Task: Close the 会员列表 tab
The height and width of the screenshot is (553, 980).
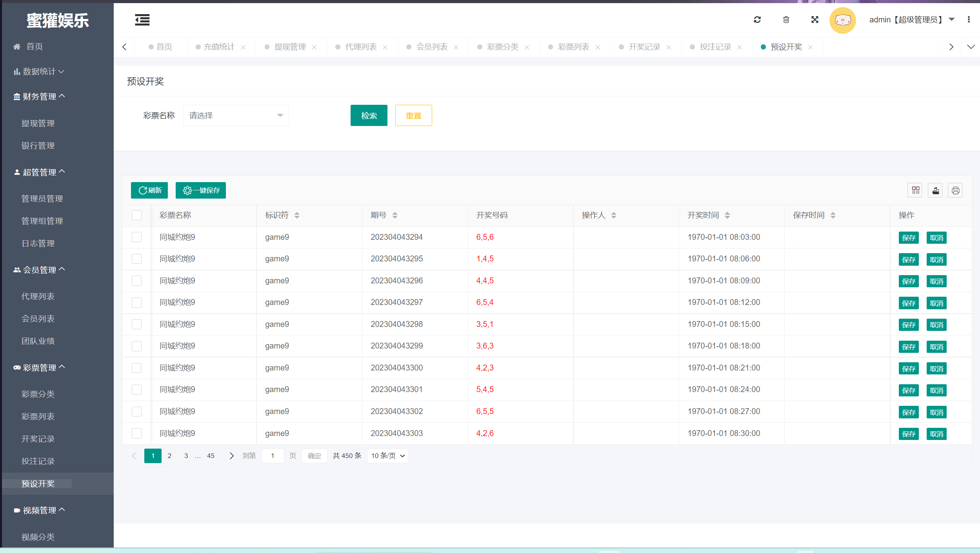Action: (x=456, y=47)
